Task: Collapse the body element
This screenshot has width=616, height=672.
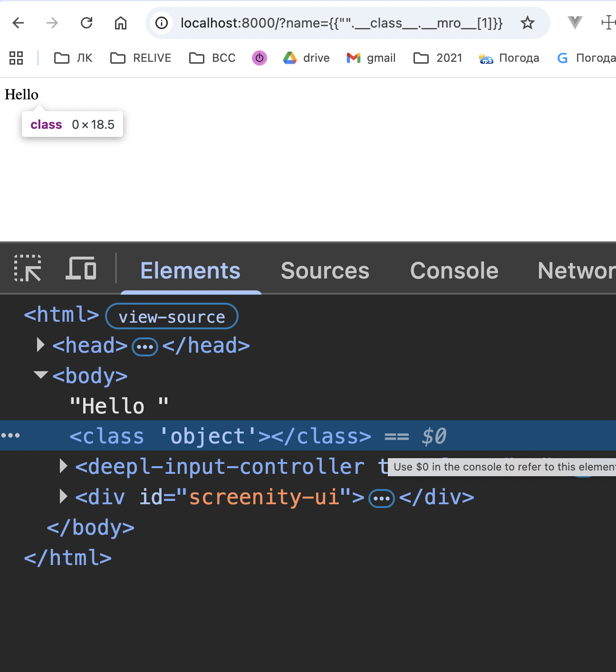Action: 41,375
